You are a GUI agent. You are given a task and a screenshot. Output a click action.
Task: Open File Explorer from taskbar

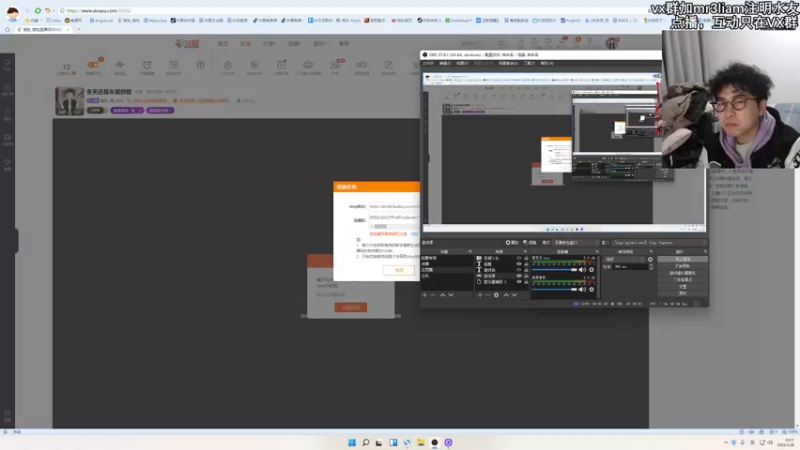(420, 442)
